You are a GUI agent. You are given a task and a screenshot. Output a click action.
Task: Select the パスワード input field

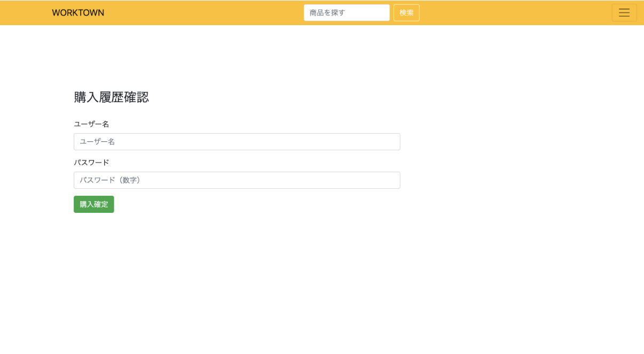coord(237,180)
